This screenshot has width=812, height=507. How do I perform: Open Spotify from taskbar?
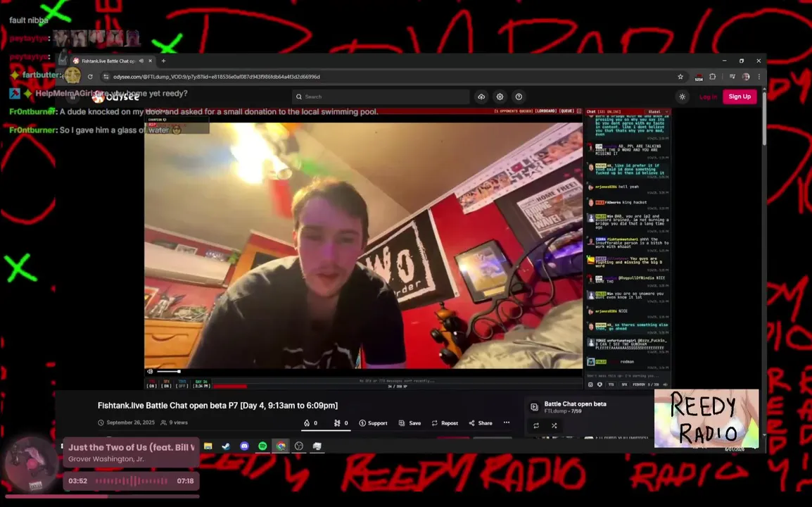pos(262,446)
